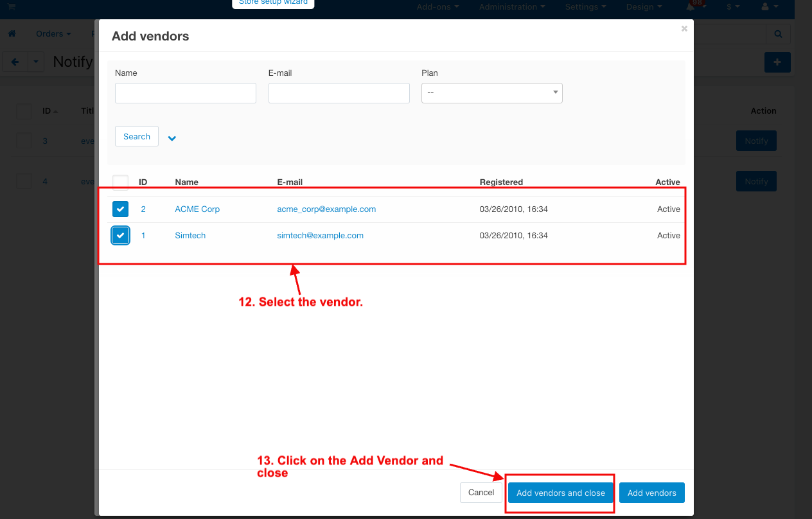The height and width of the screenshot is (519, 812).
Task: Open the Add-ons menu
Action: [437, 7]
